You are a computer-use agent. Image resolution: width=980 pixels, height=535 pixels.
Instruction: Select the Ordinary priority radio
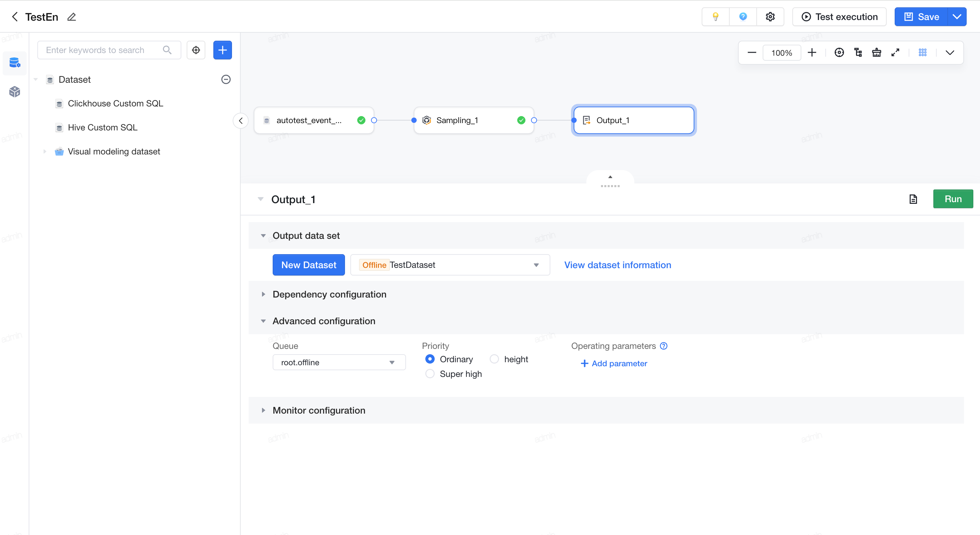(430, 359)
